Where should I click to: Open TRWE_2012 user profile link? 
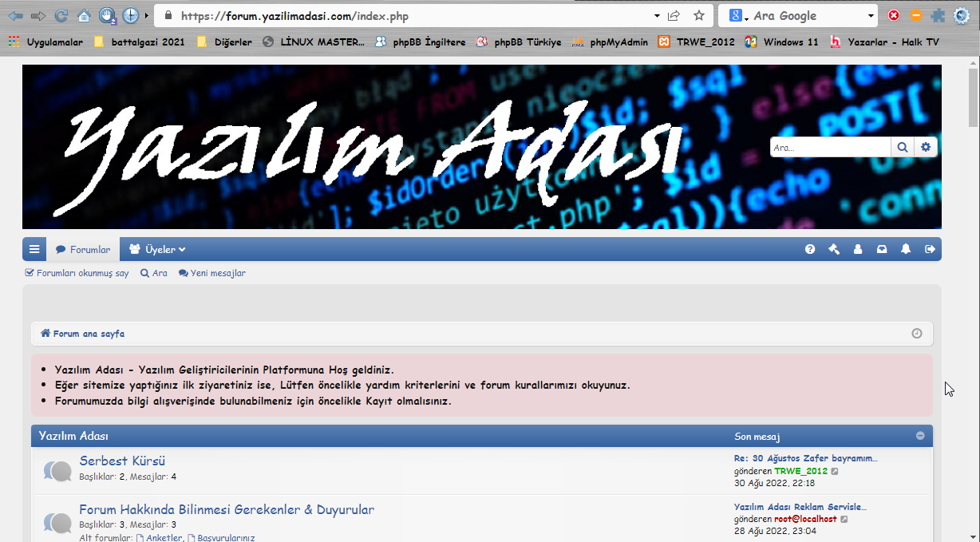click(801, 471)
